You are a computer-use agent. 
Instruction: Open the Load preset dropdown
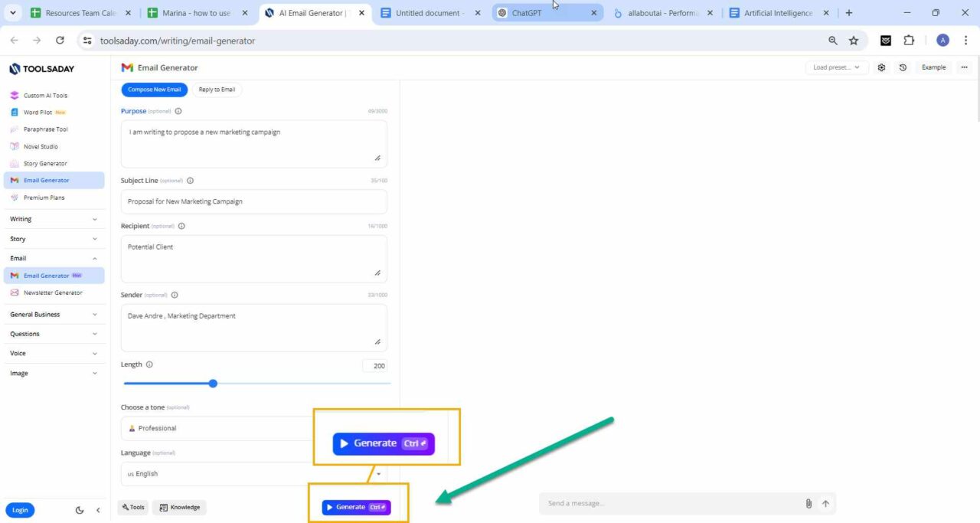pos(835,67)
